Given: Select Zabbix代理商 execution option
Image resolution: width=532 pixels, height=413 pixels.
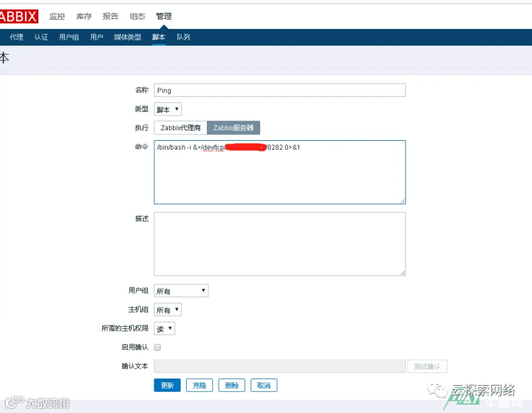Looking at the screenshot, I should pyautogui.click(x=180, y=128).
